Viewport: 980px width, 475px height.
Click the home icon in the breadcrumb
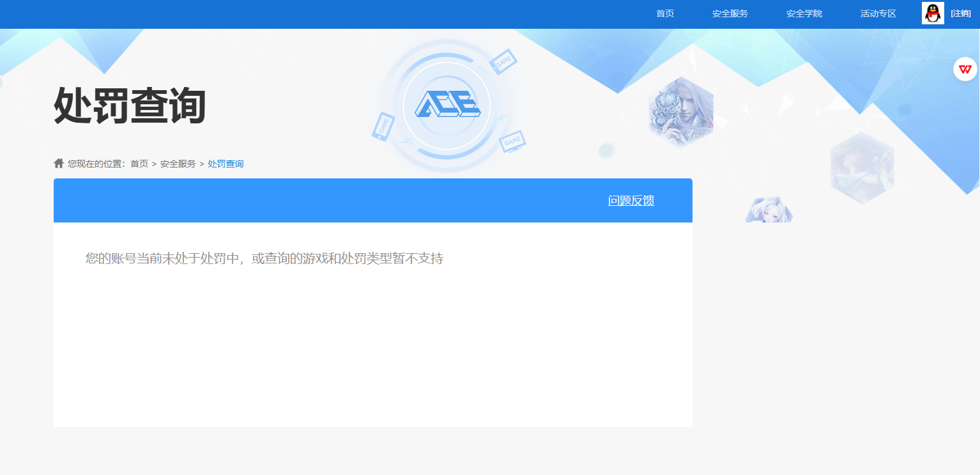57,163
